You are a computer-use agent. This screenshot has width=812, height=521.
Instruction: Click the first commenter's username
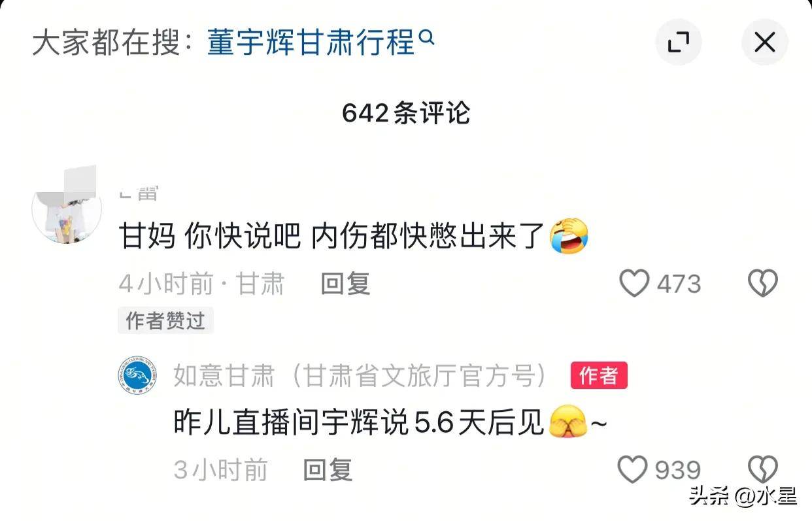pyautogui.click(x=139, y=193)
